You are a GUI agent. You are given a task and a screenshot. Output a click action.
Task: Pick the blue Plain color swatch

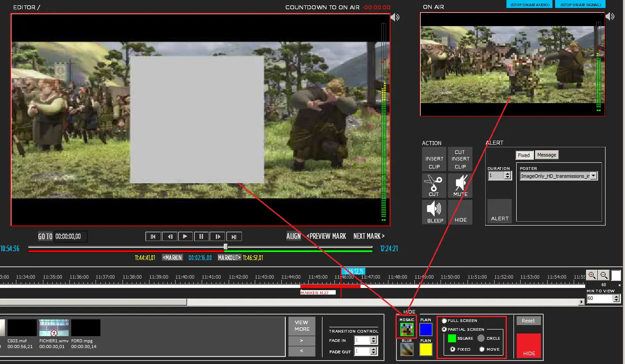(426, 330)
